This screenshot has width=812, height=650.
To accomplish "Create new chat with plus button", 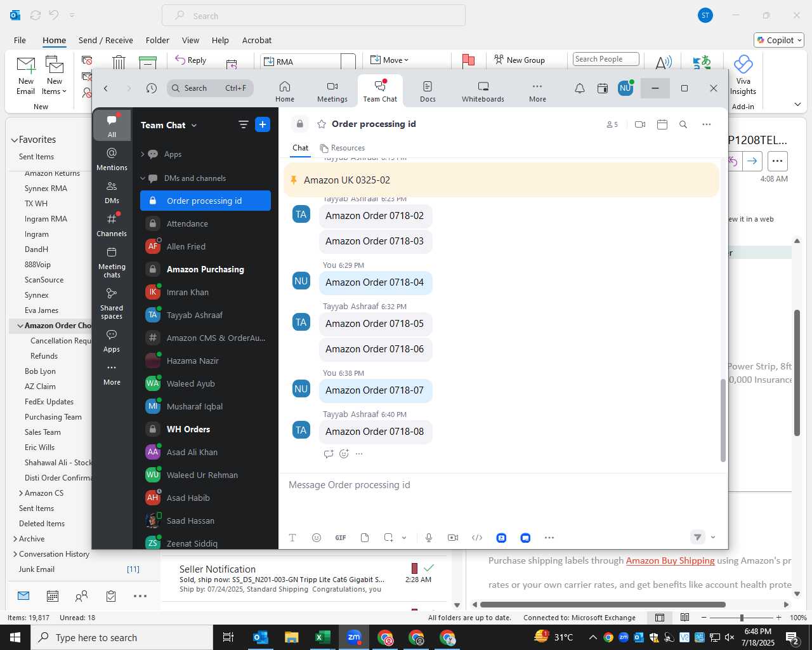I will click(x=263, y=124).
